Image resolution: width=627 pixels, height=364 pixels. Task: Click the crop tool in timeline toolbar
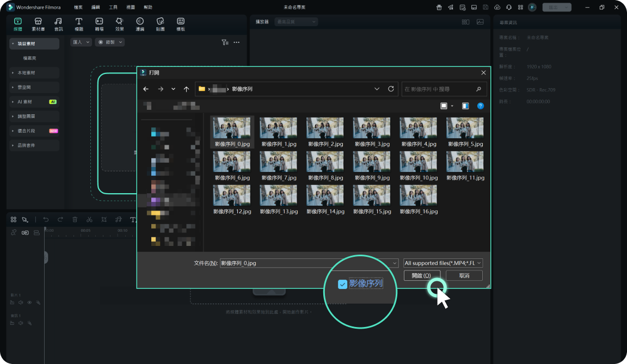[x=104, y=219]
